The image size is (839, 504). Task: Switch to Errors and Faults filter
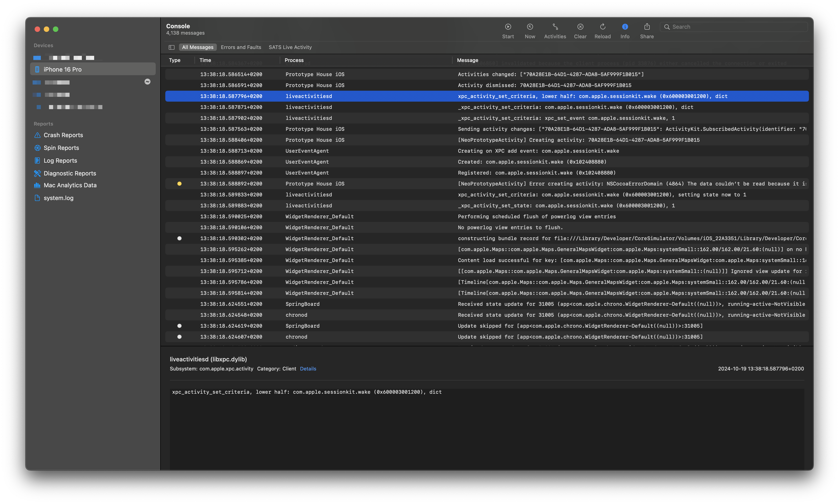pyautogui.click(x=241, y=47)
